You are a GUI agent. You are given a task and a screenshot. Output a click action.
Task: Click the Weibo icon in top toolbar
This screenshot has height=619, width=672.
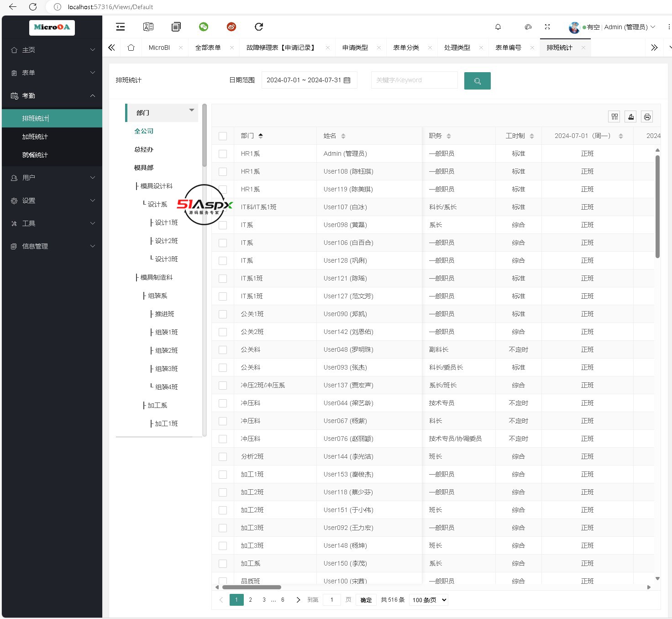231,27
